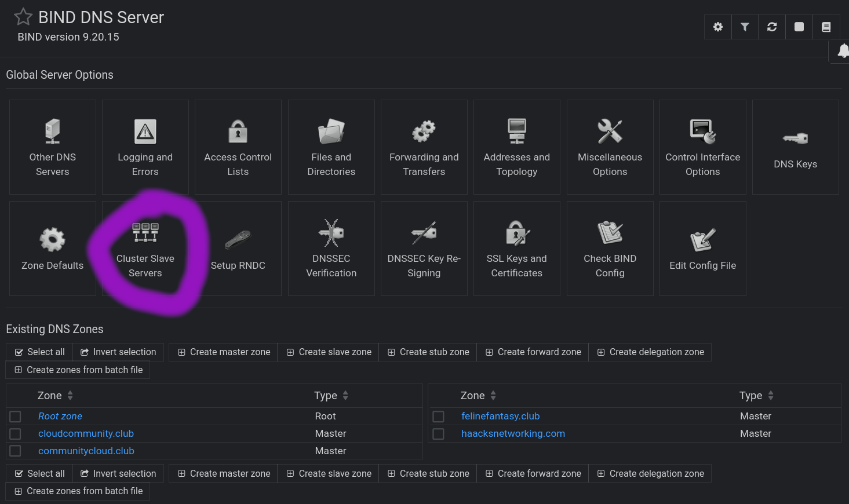
Task: Open Logging and Errors settings
Action: pyautogui.click(x=145, y=147)
